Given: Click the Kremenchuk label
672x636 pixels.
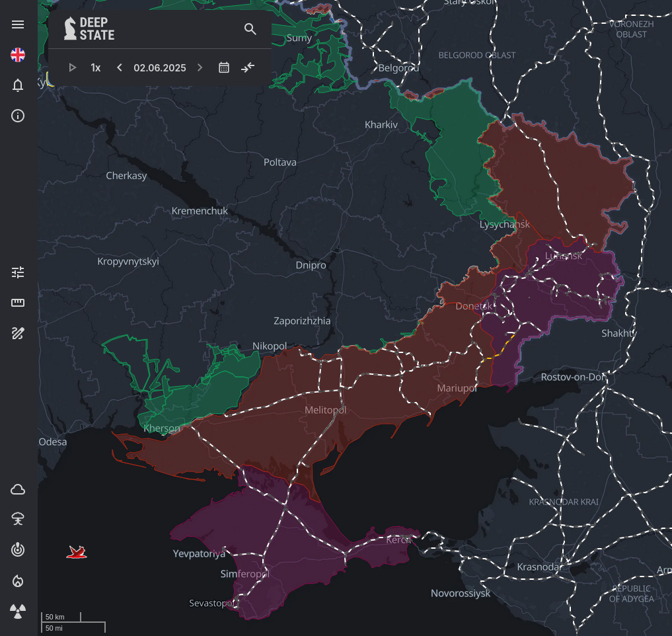Looking at the screenshot, I should [x=200, y=211].
